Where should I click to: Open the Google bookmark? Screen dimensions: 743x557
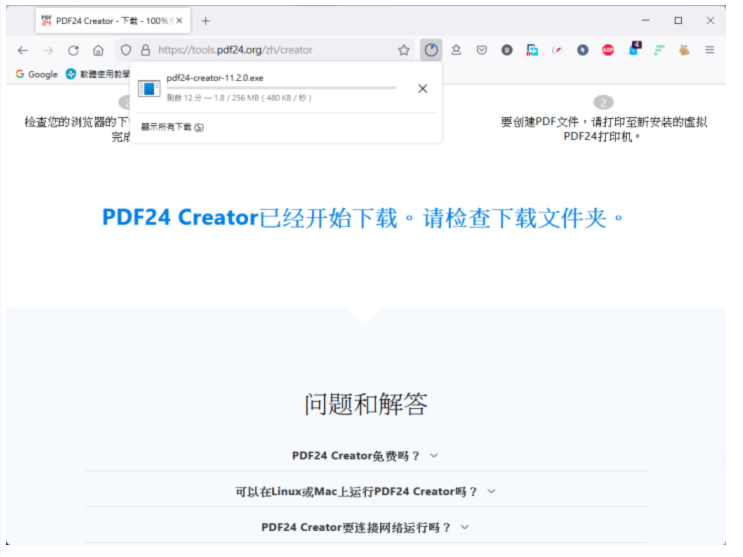click(36, 74)
